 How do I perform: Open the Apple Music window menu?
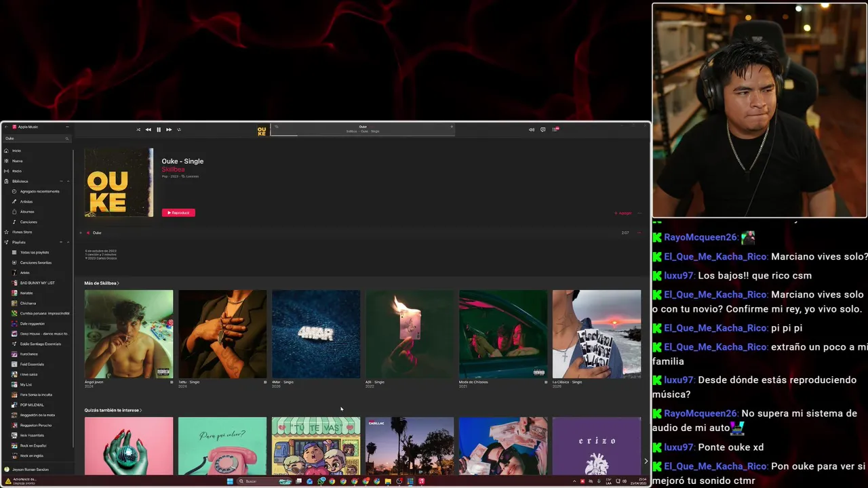tap(67, 127)
